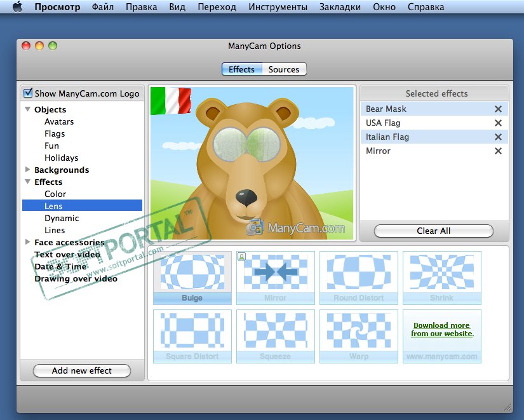The width and height of the screenshot is (524, 420).
Task: Remove Bear Mask from selected effects
Action: 498,109
